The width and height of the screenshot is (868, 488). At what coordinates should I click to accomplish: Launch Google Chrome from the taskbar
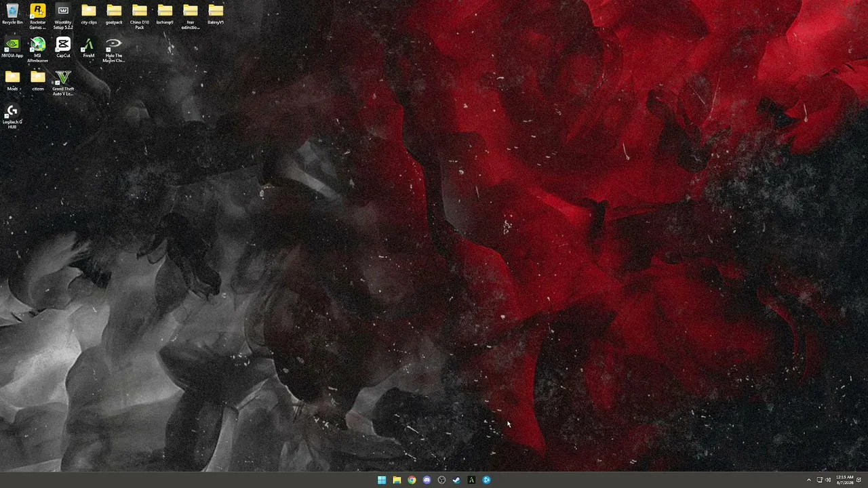point(412,480)
